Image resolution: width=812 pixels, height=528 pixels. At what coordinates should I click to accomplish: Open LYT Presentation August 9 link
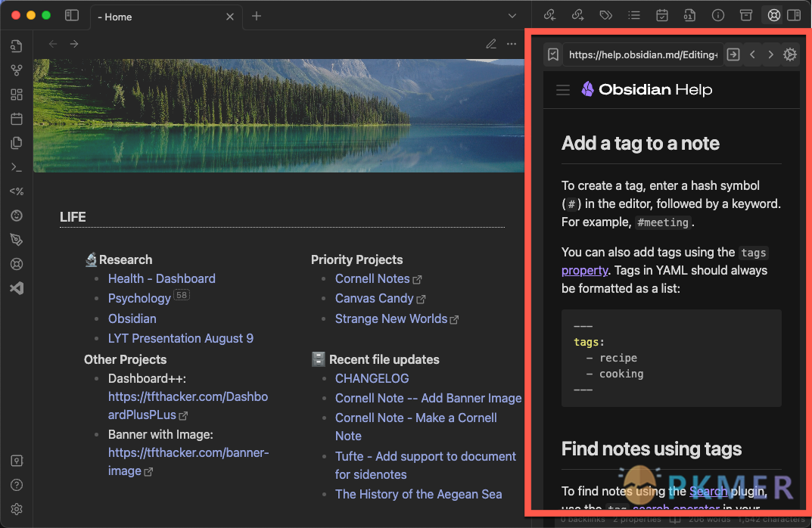[181, 338]
